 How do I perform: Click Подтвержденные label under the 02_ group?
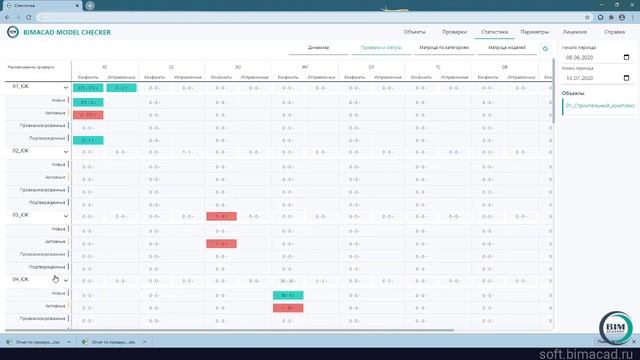[x=47, y=202]
